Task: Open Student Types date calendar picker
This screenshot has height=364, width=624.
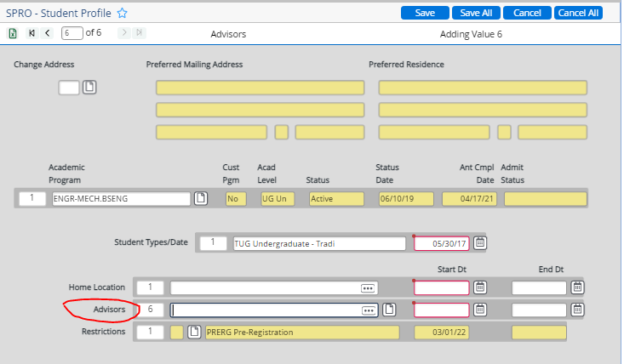Action: tap(480, 242)
